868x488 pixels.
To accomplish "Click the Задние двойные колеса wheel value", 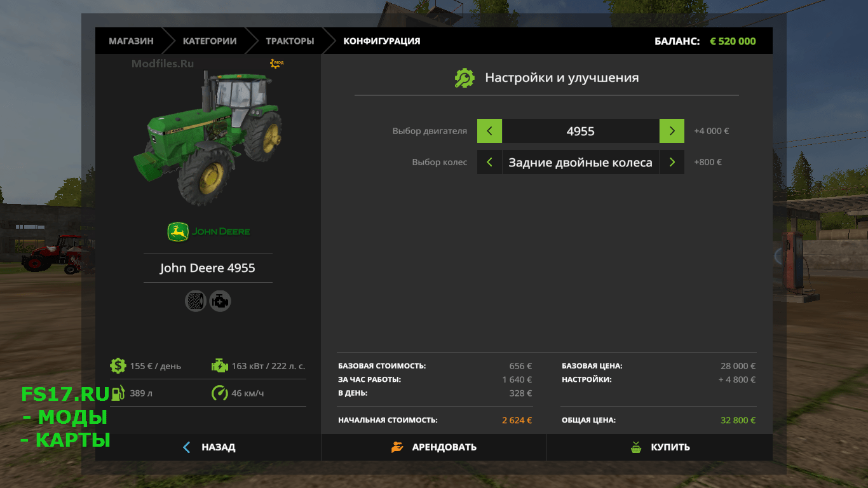I will [x=581, y=162].
